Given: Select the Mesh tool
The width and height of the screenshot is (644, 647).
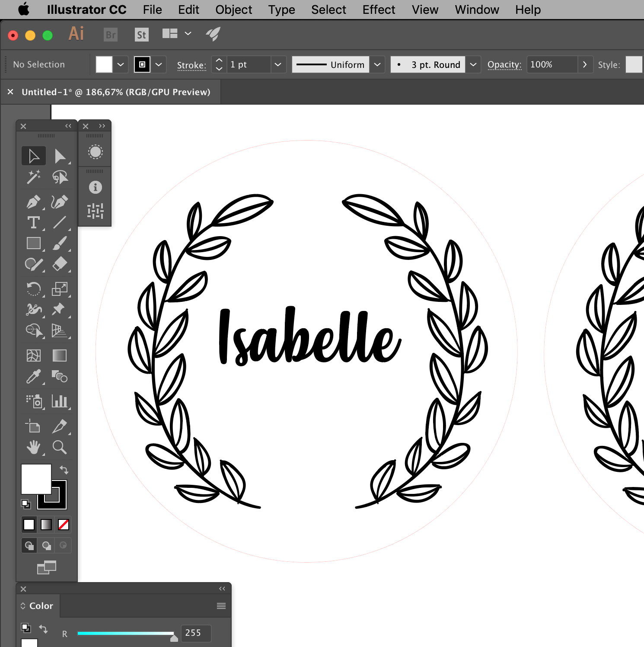Looking at the screenshot, I should (34, 356).
